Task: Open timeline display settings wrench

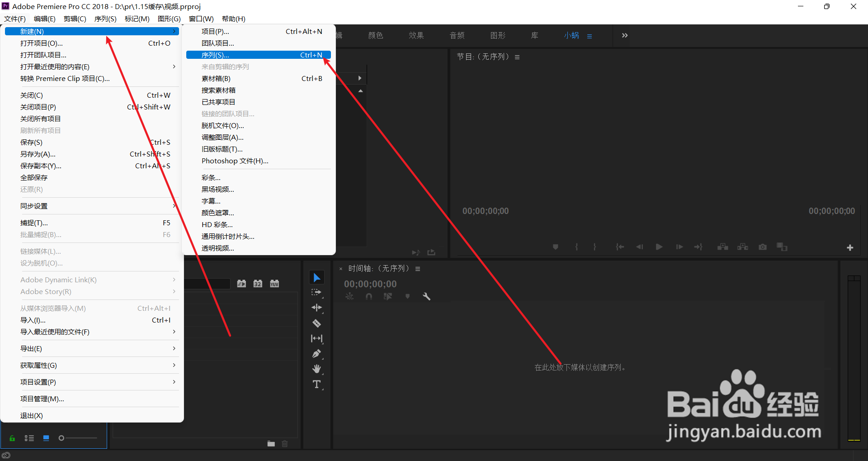Action: pos(426,297)
